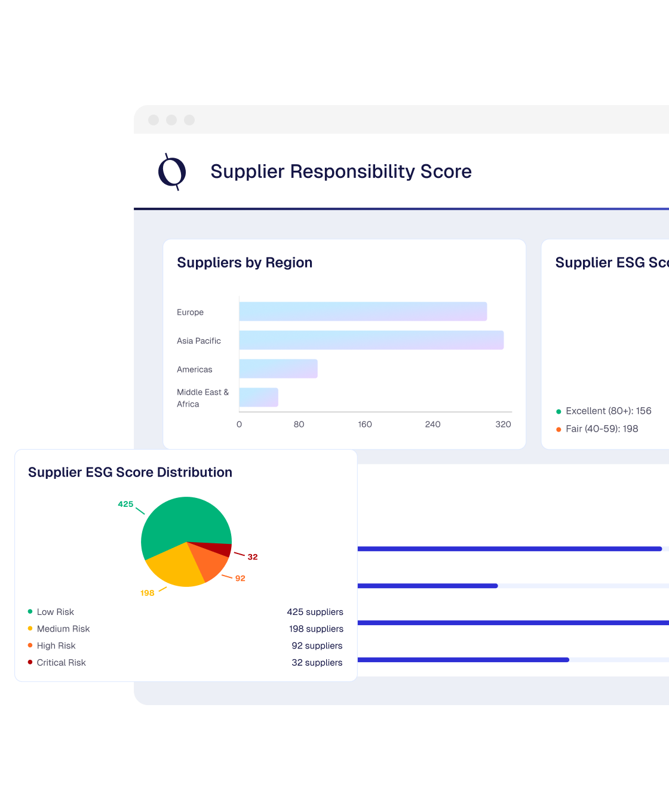669x812 pixels.
Task: Click the 425 suppliers count text
Action: (315, 612)
